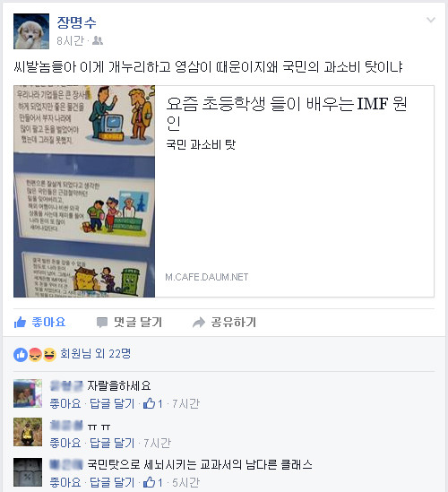Open the 회원님 외 22명 reactions list
Screen dimensions: 448x492
(x=95, y=354)
